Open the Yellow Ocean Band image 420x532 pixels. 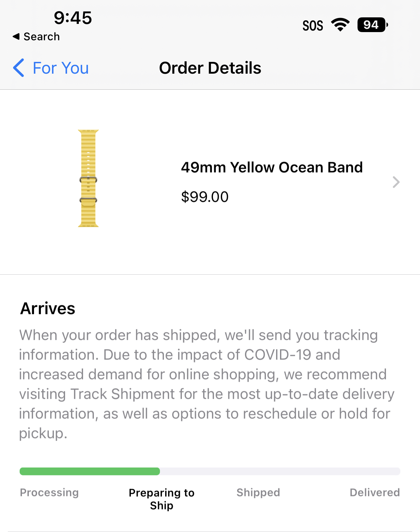(x=88, y=178)
